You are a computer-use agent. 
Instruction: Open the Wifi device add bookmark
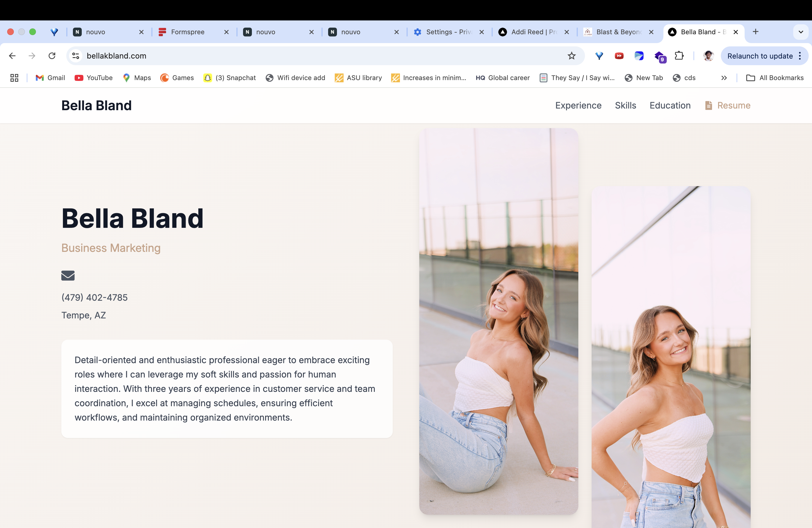click(296, 78)
